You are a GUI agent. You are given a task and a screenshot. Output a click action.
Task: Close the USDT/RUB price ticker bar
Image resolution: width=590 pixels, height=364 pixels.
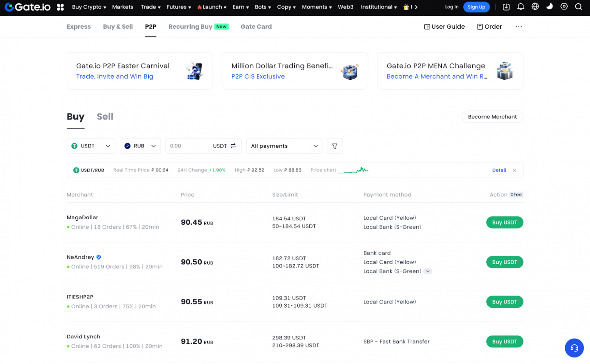(x=514, y=170)
